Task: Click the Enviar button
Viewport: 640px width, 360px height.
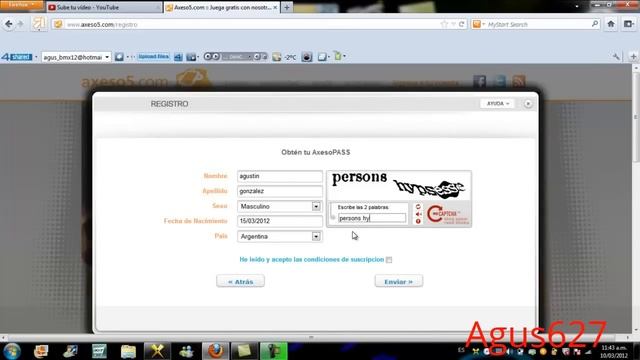Action: [399, 281]
